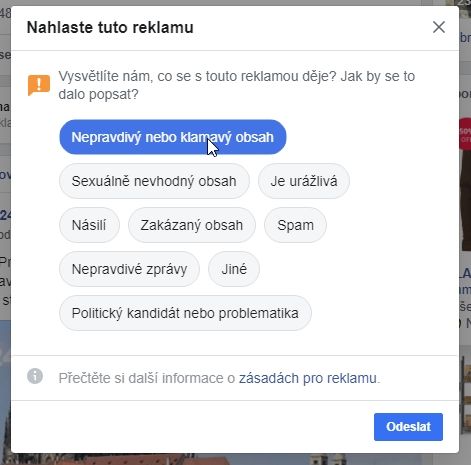Select the "Je urážlivá" option
This screenshot has height=465, width=471.
pyautogui.click(x=304, y=181)
